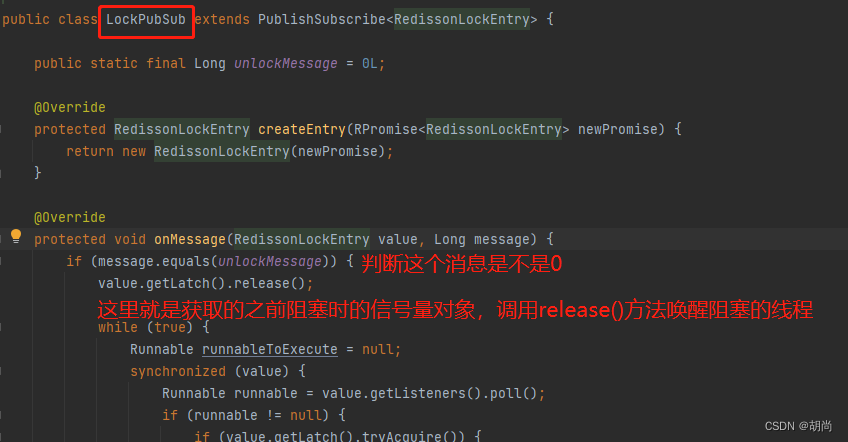This screenshot has height=442, width=848.
Task: Click release() in value.getLatch().release()
Action: (269, 283)
